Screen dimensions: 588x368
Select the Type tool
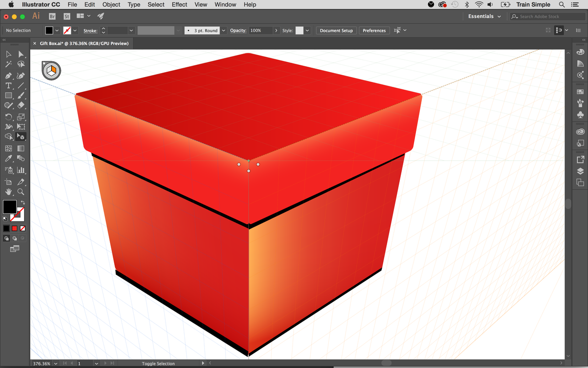tap(8, 86)
